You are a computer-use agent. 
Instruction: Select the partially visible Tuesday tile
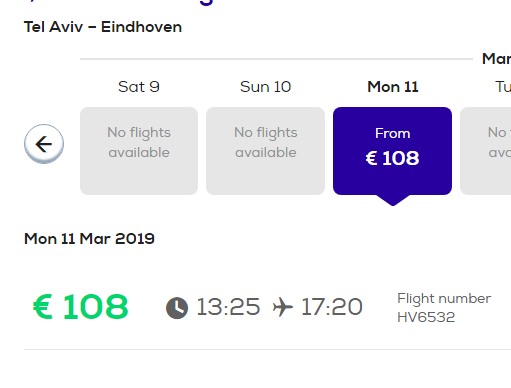[486, 151]
